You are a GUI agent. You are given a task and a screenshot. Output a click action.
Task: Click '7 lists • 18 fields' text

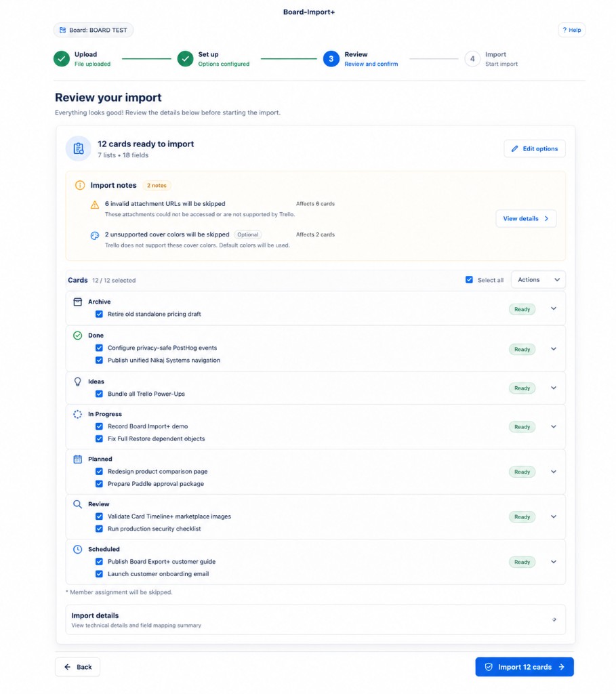click(123, 155)
